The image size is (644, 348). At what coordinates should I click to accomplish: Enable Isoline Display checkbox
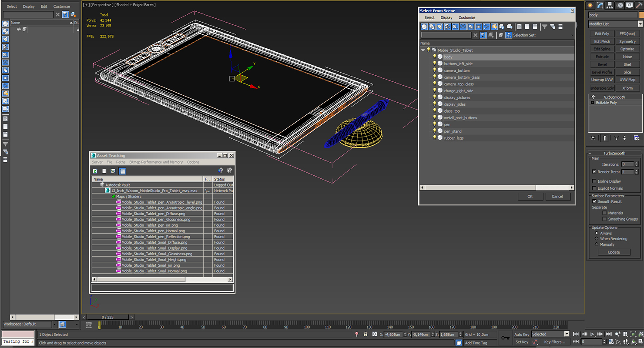[594, 181]
